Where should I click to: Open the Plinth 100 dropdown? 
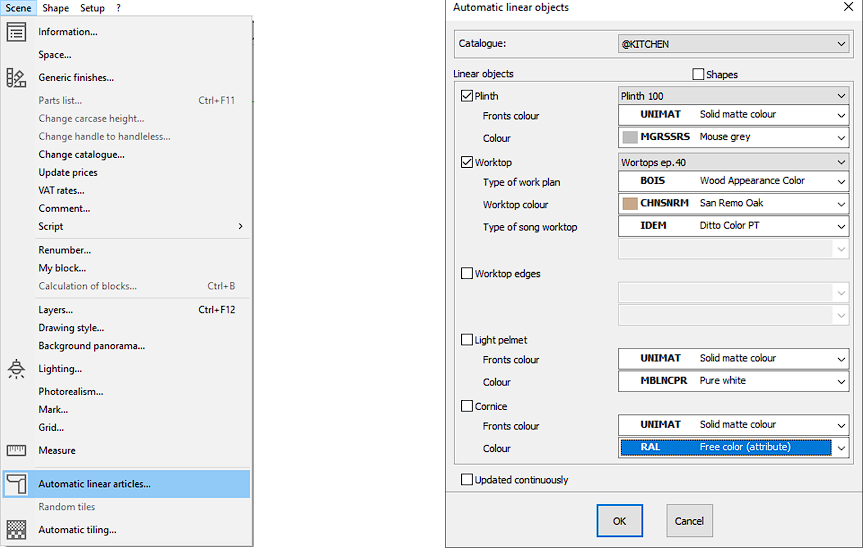click(x=734, y=96)
